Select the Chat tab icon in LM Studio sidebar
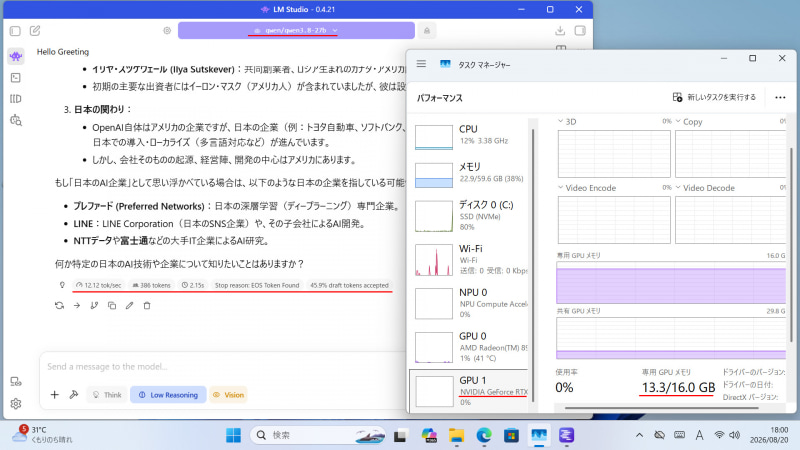The height and width of the screenshot is (450, 800). point(16,56)
